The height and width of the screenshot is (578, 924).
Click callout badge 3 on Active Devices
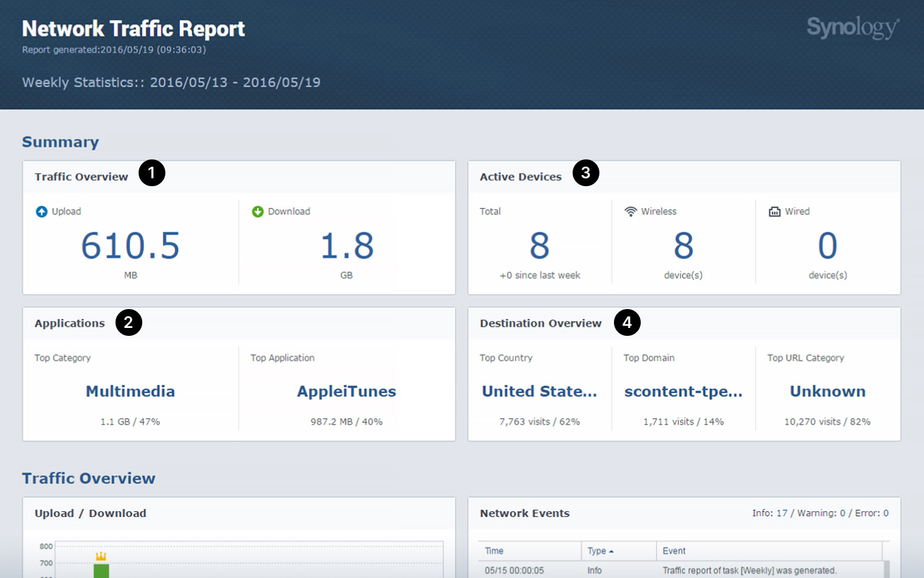coord(585,173)
